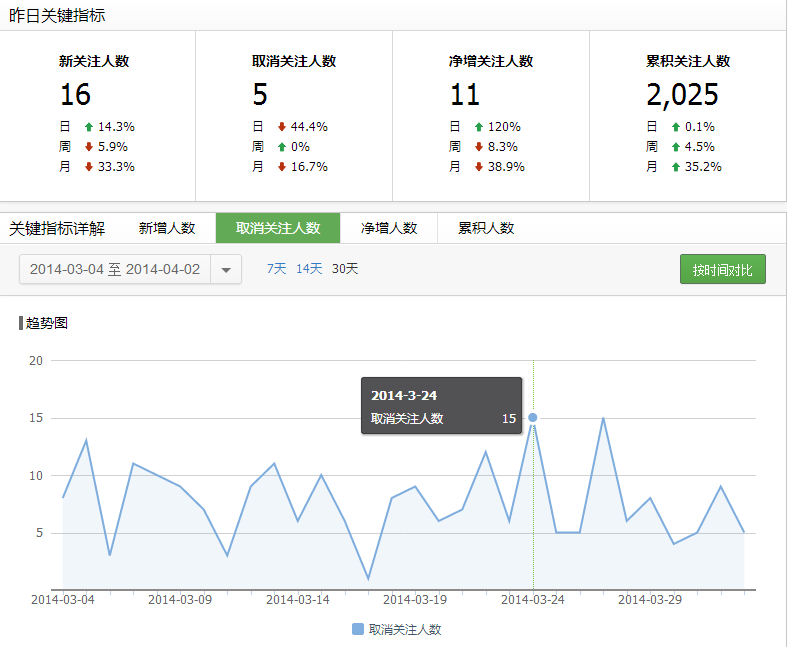The width and height of the screenshot is (787, 647).
Task: Select the 取消关注人数 tab
Action: pos(278,228)
